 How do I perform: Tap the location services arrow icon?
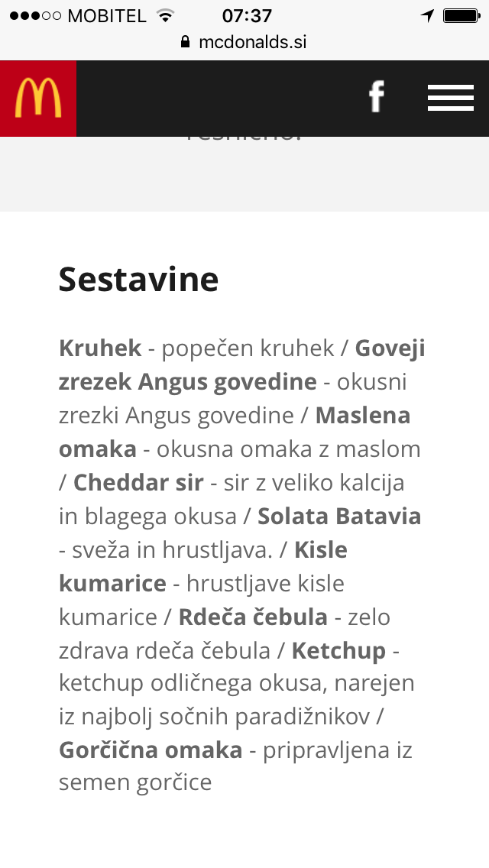pos(427,15)
